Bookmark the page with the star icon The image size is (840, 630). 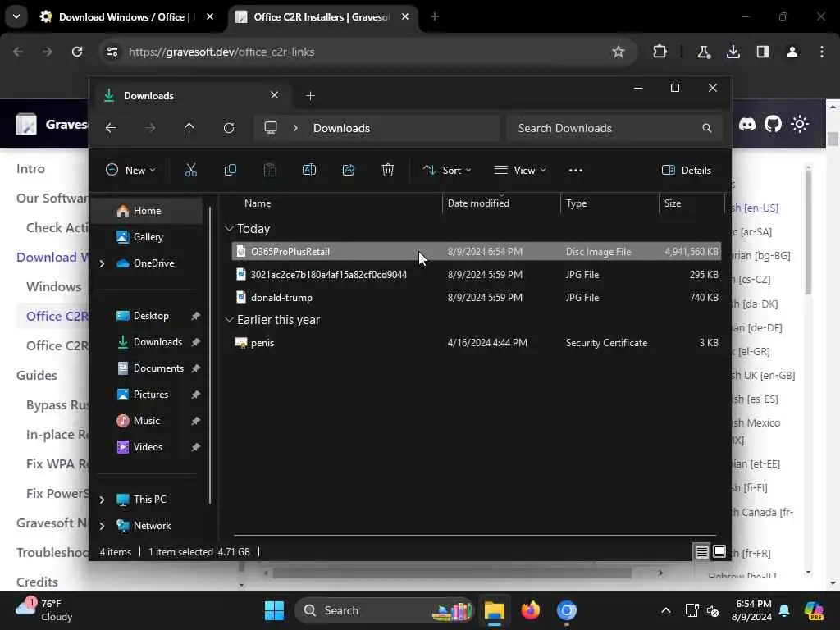(619, 52)
